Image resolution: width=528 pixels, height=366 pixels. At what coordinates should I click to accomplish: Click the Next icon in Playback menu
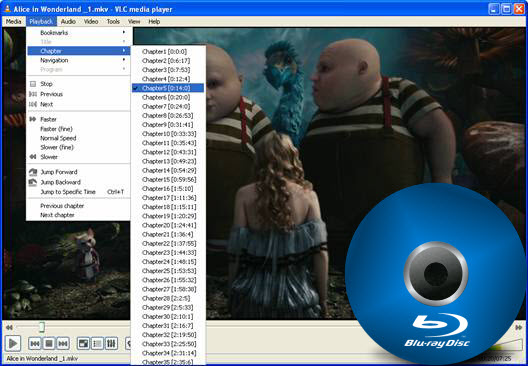33,104
